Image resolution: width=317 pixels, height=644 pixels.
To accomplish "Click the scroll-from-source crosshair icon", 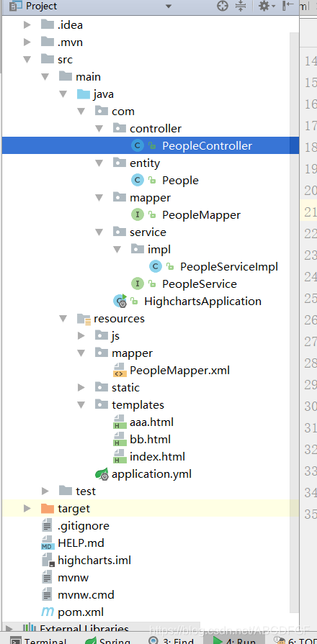I will (x=222, y=6).
